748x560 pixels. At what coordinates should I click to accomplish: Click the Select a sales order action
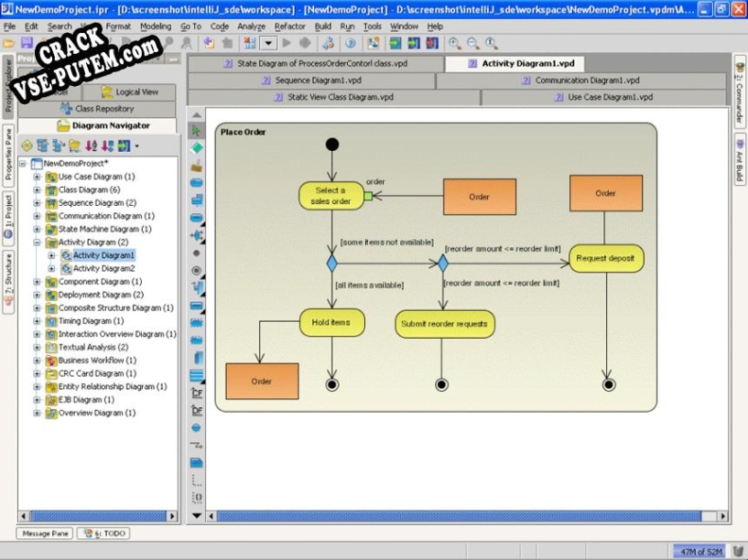331,196
